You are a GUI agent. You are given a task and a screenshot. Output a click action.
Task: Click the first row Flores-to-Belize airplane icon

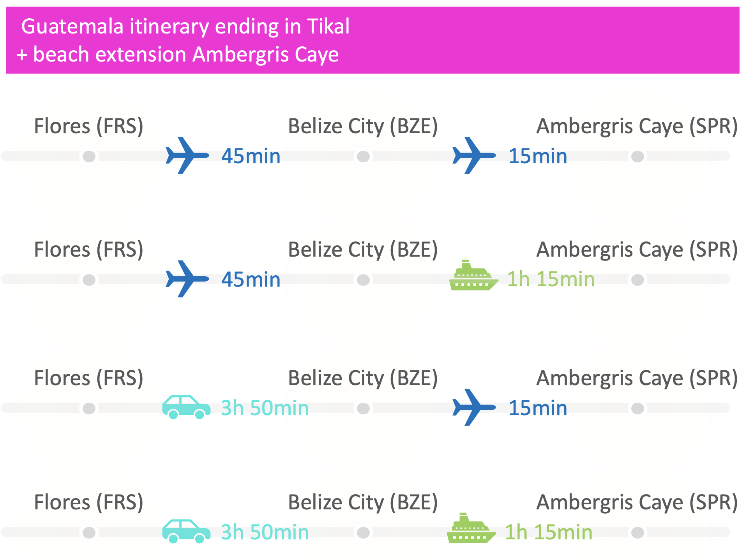pyautogui.click(x=187, y=155)
